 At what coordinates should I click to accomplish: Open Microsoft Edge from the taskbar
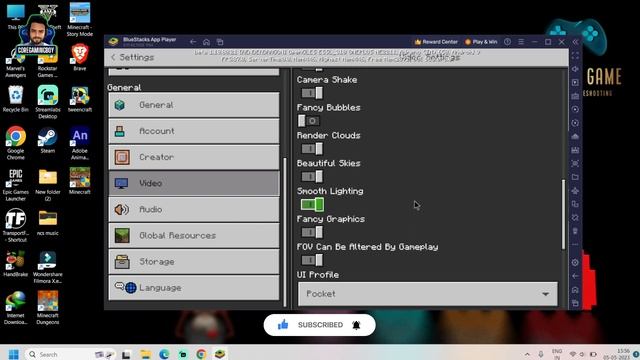click(x=164, y=354)
